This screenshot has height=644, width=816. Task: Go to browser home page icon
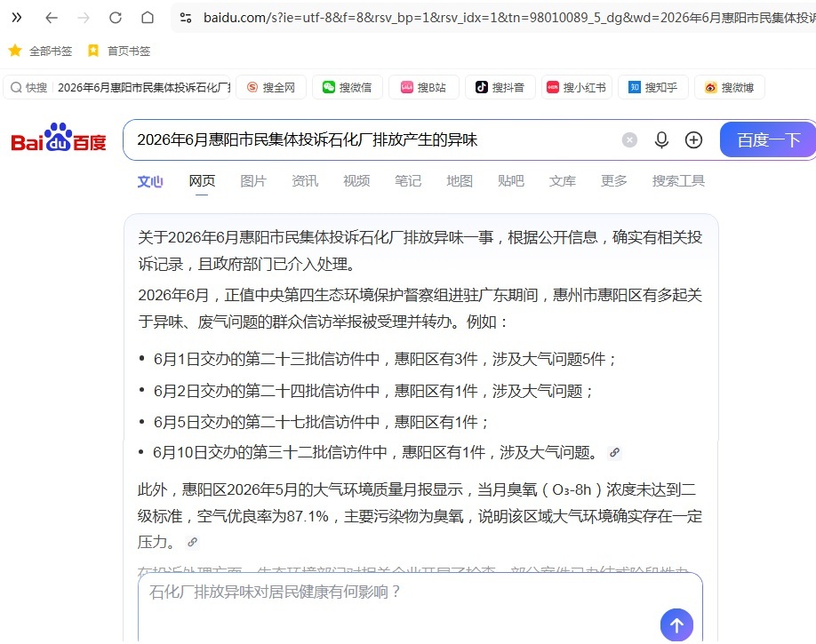(x=148, y=18)
